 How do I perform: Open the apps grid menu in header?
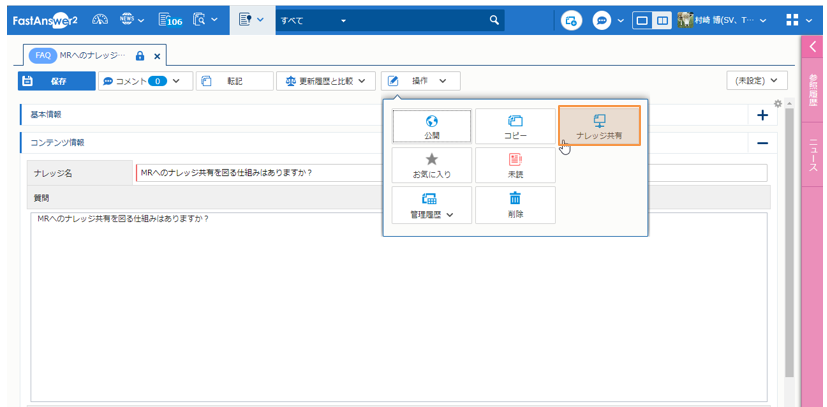click(x=793, y=19)
